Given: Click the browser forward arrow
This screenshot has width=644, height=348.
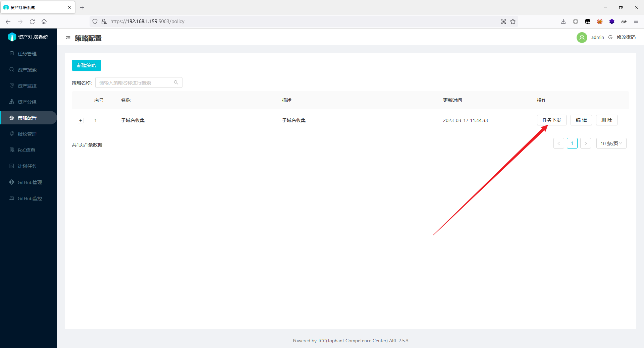Looking at the screenshot, I should coord(20,21).
